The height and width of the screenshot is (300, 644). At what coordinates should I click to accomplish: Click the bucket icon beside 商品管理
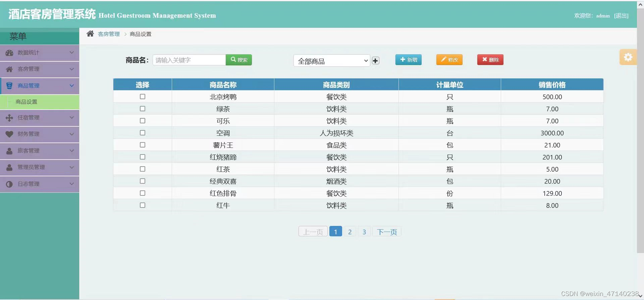click(9, 85)
